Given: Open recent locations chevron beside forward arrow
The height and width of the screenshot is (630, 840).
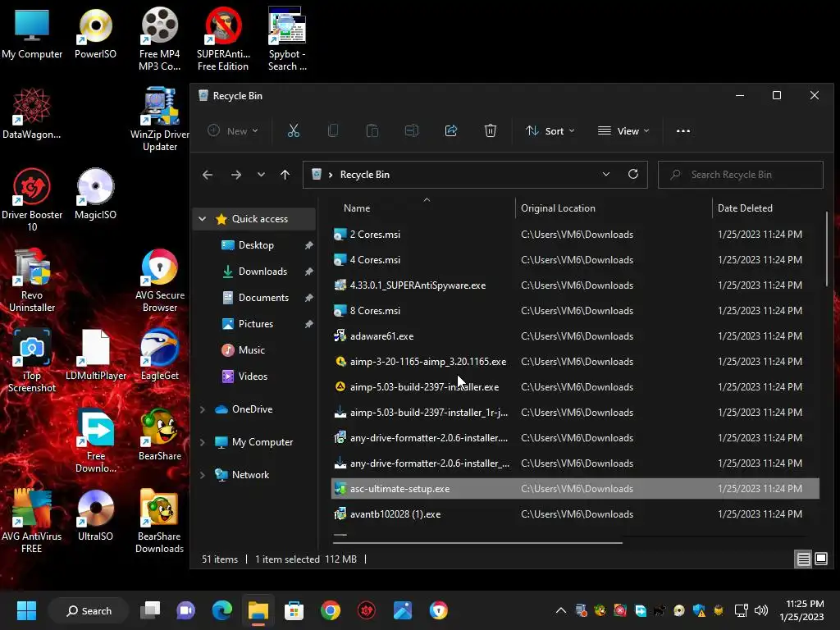Looking at the screenshot, I should (x=261, y=175).
